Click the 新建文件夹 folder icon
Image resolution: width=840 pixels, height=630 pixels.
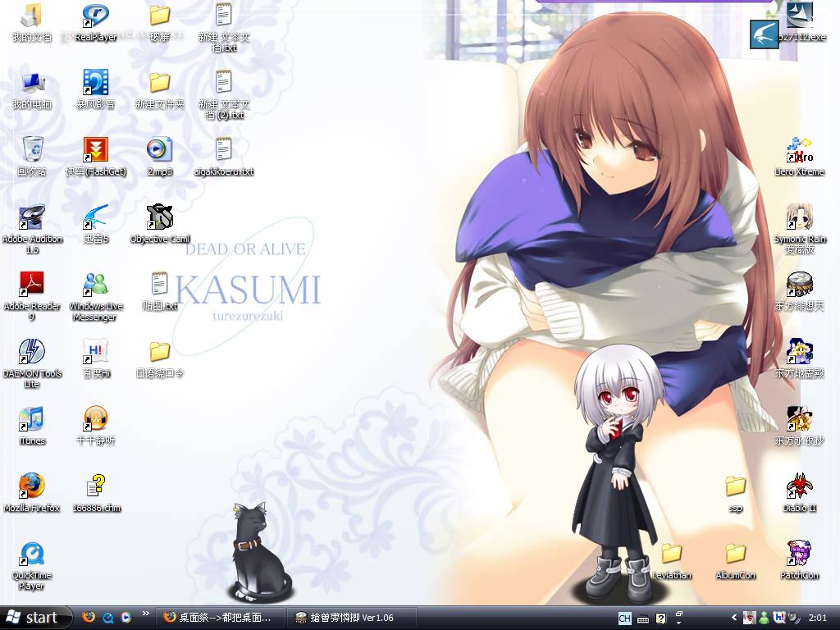coord(160,90)
